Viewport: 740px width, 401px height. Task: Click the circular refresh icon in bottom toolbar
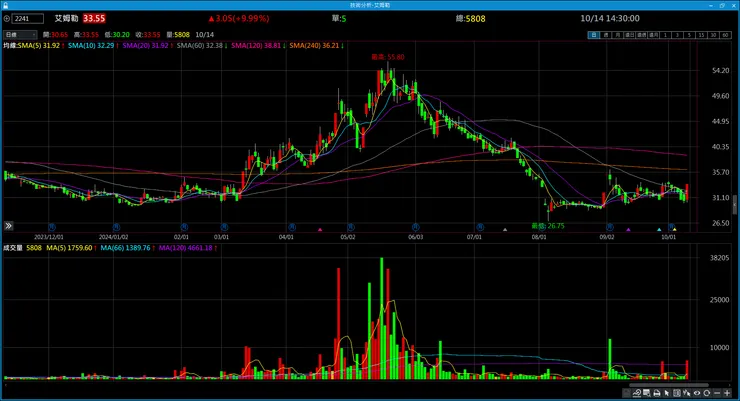point(706,393)
